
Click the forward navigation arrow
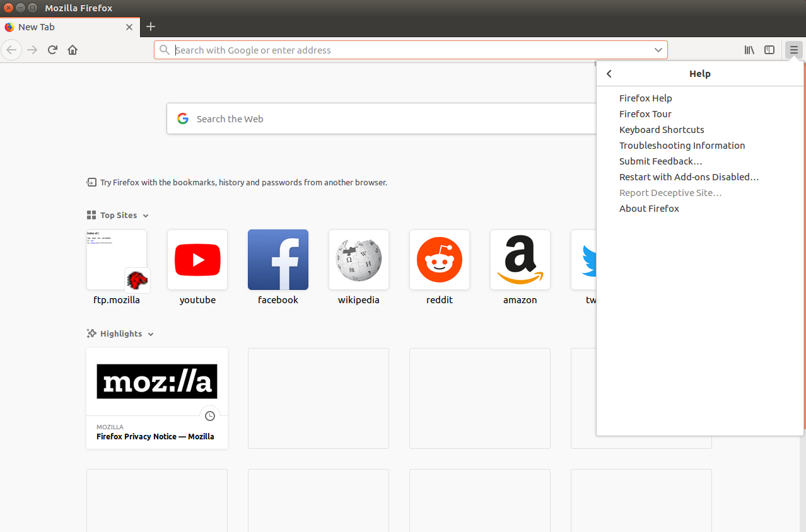click(32, 50)
